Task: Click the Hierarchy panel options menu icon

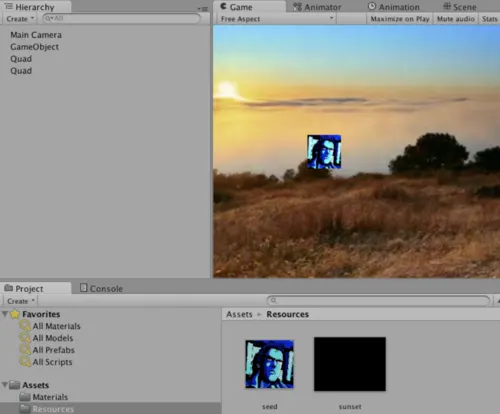Action: pyautogui.click(x=203, y=9)
